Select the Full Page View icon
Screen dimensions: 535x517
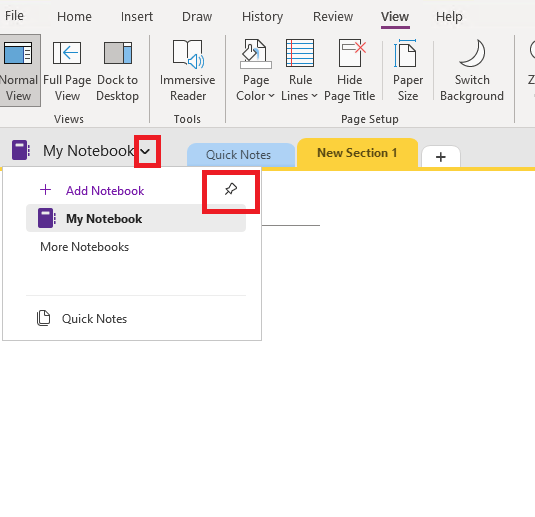pyautogui.click(x=67, y=53)
